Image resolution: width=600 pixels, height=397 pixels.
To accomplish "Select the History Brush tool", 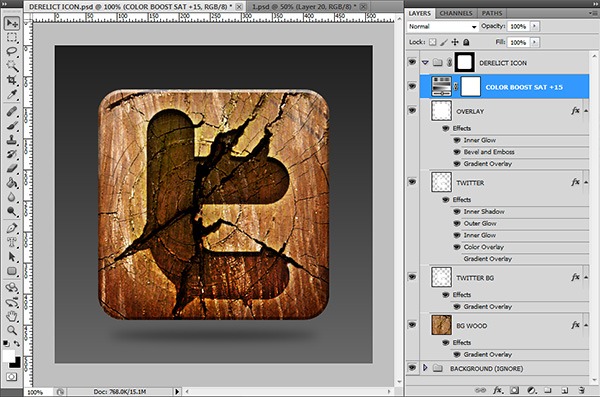I will point(12,154).
